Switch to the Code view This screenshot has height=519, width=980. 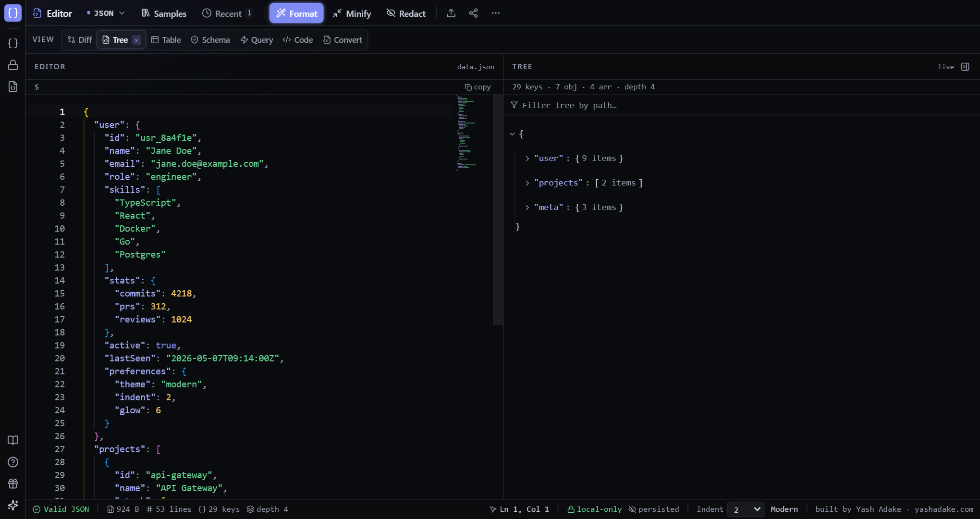pos(298,40)
